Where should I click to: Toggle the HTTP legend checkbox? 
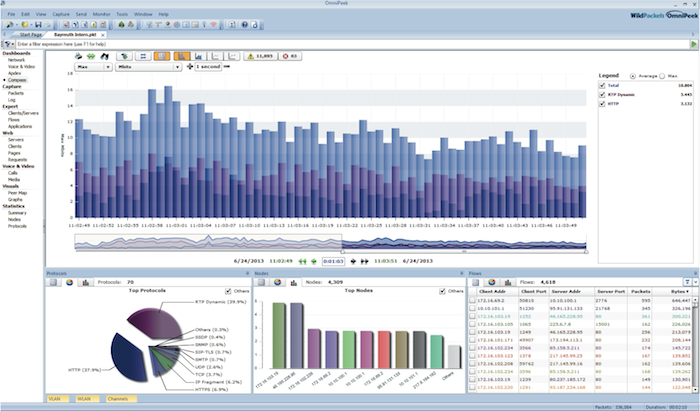[x=602, y=104]
